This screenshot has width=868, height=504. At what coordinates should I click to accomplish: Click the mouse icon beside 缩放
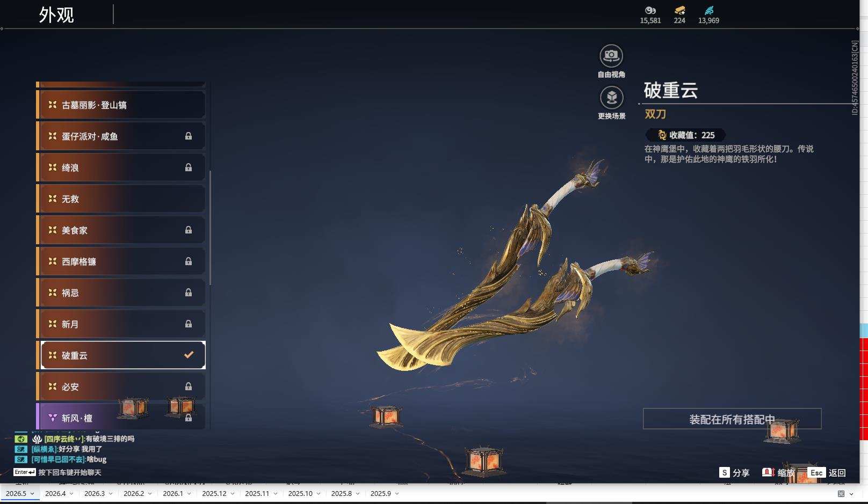coord(768,472)
